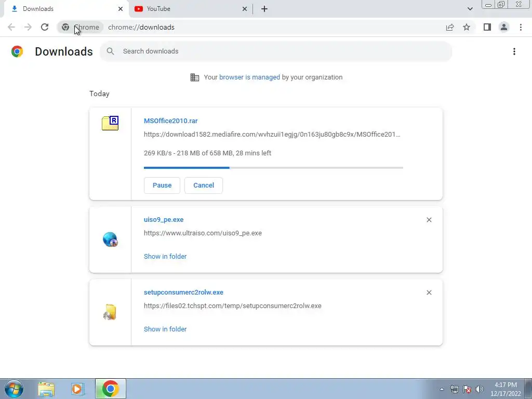Cancel the MSOffice2010.rar download

(204, 185)
